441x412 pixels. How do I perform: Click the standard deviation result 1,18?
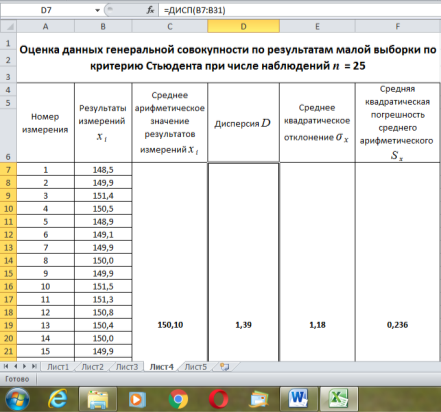pyautogui.click(x=317, y=325)
